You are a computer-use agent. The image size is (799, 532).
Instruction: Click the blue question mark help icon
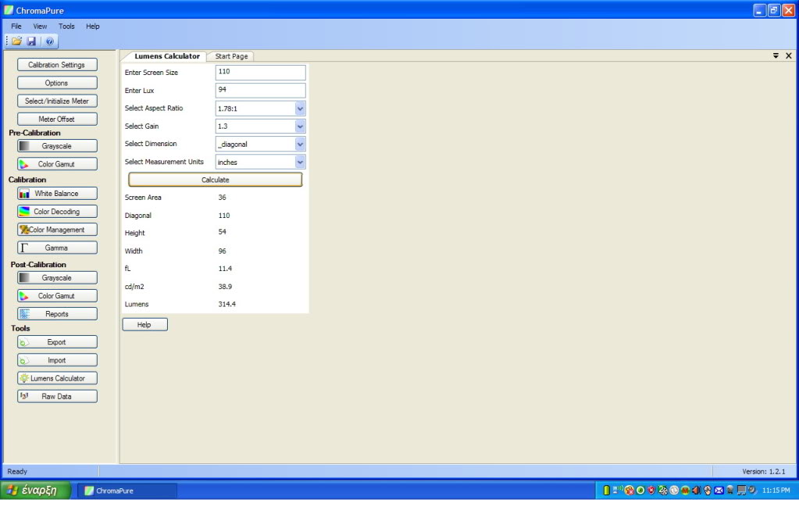[x=49, y=41]
